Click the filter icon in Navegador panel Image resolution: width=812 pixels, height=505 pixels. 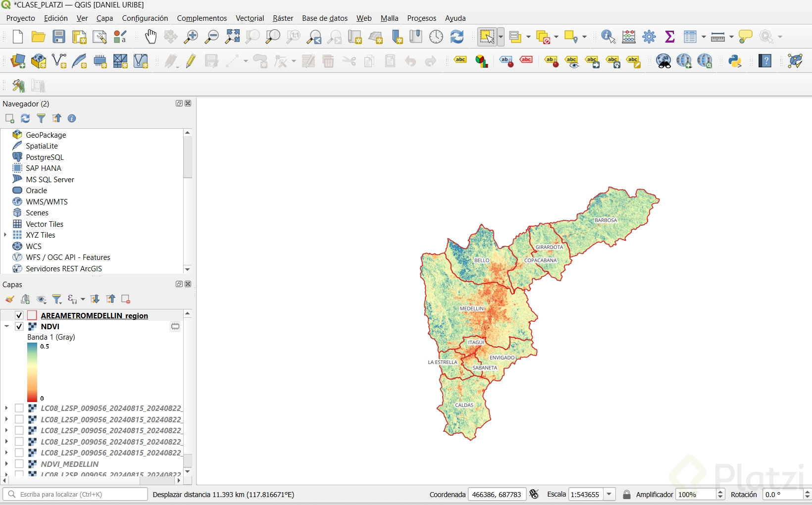click(41, 118)
